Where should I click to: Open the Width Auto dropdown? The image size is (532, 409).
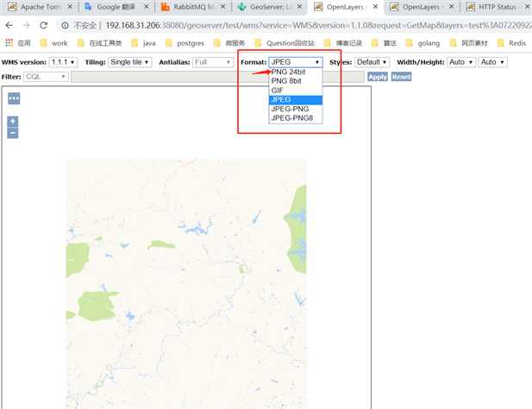tap(461, 62)
